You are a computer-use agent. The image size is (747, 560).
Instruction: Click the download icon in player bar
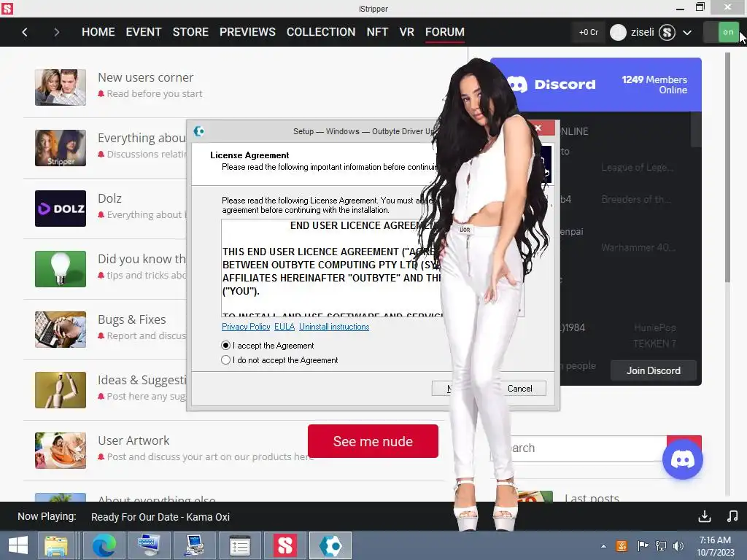click(x=705, y=516)
